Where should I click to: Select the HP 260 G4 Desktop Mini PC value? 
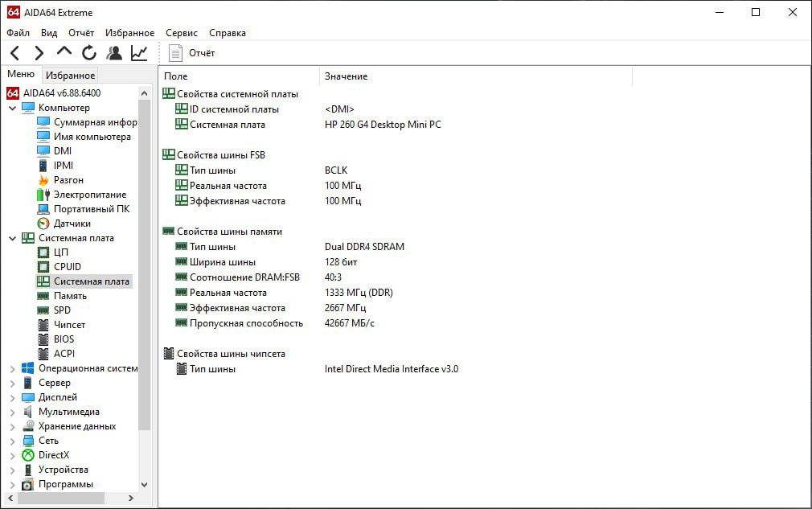tap(383, 125)
